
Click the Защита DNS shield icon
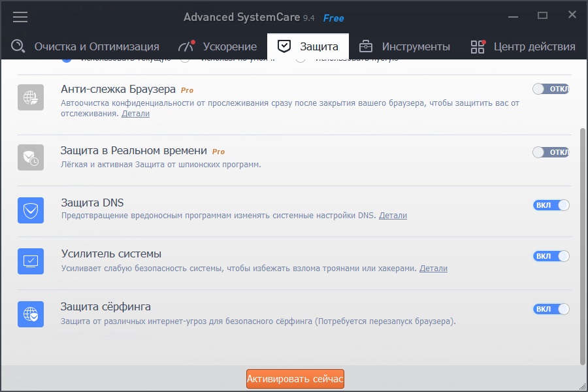tap(31, 210)
